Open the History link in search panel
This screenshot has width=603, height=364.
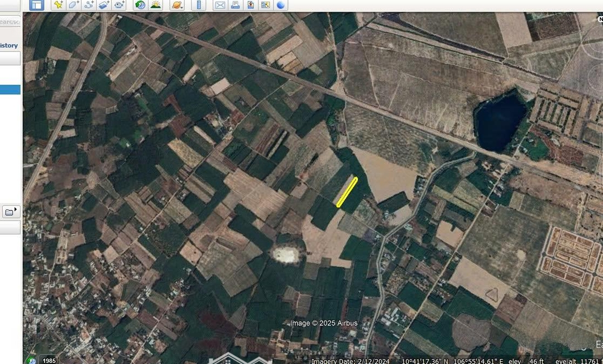tap(9, 45)
